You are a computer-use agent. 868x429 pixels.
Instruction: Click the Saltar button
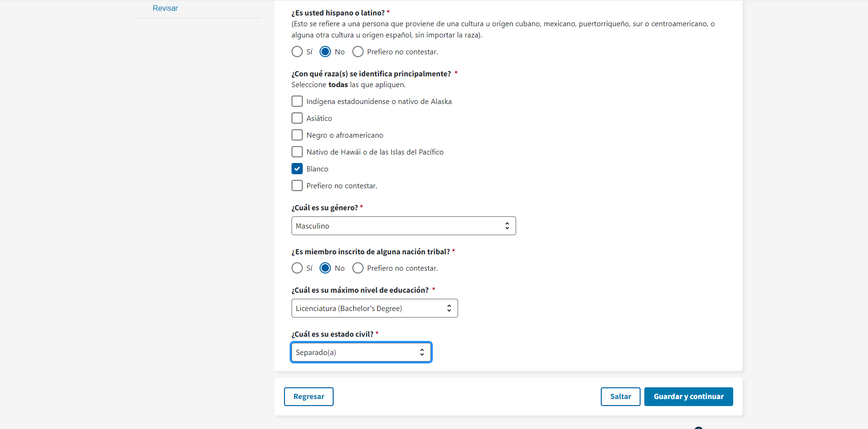coord(620,397)
